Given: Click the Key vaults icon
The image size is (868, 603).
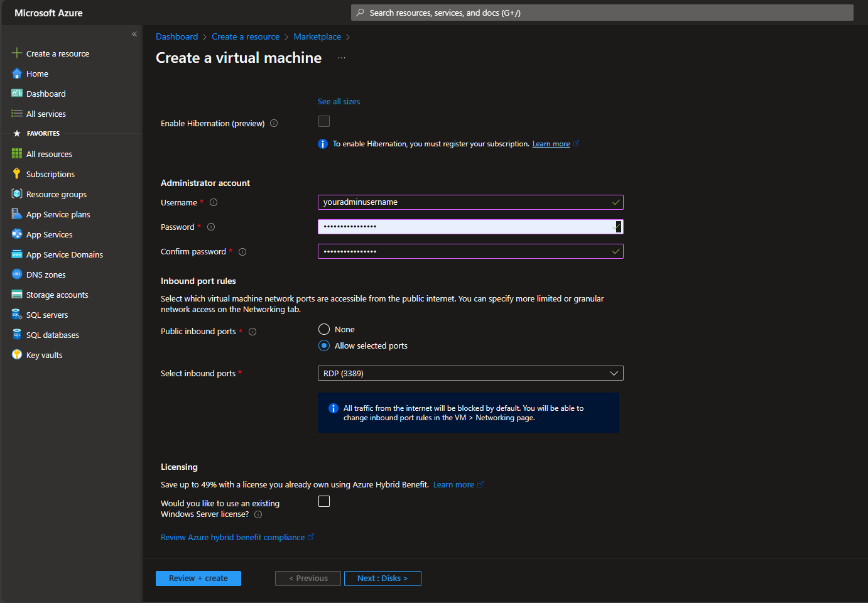Looking at the screenshot, I should [x=17, y=355].
